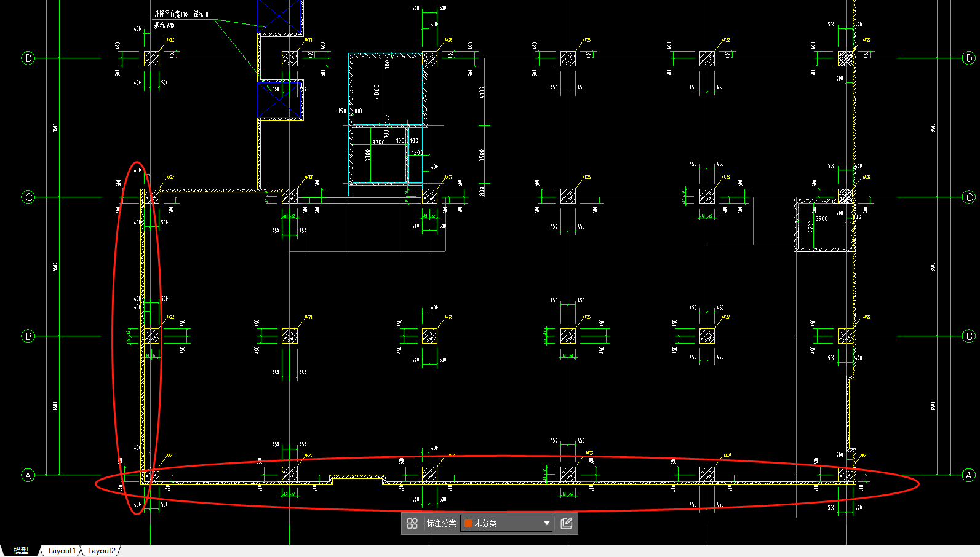The image size is (980, 557).
Task: Click the 2900 dimension text
Action: coord(821,219)
